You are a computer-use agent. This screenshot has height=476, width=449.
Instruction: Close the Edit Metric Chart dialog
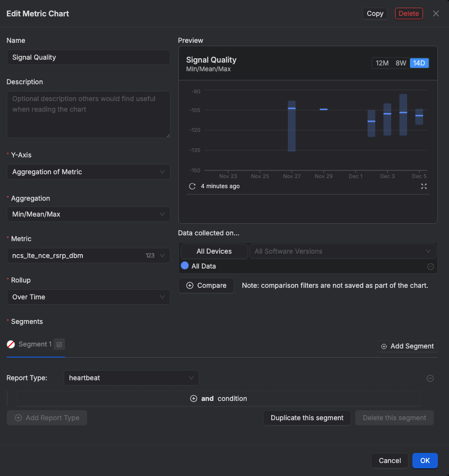(x=436, y=13)
